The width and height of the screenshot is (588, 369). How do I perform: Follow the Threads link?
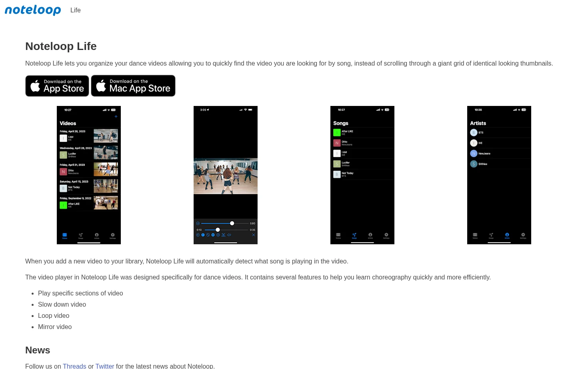click(74, 366)
